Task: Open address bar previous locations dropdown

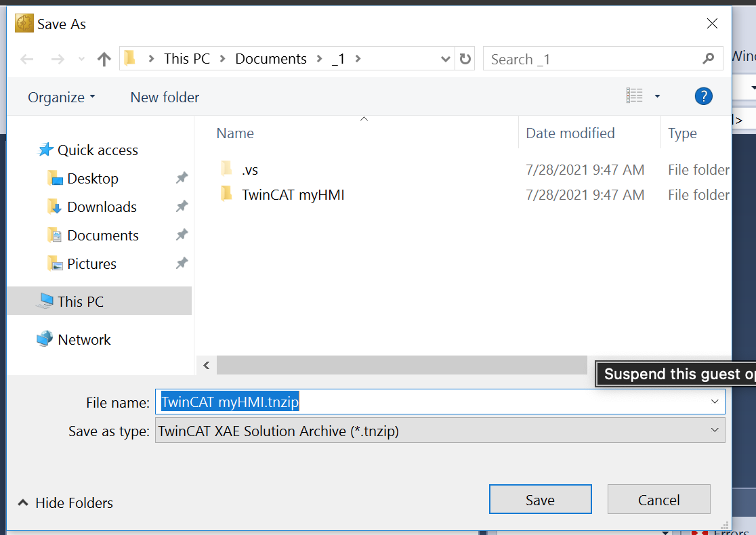Action: tap(446, 59)
